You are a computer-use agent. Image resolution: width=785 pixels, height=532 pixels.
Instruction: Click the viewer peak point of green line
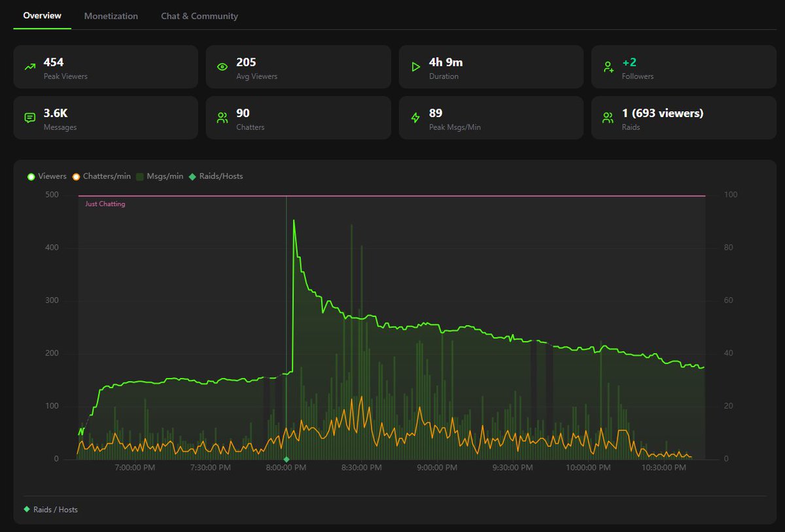tap(294, 220)
